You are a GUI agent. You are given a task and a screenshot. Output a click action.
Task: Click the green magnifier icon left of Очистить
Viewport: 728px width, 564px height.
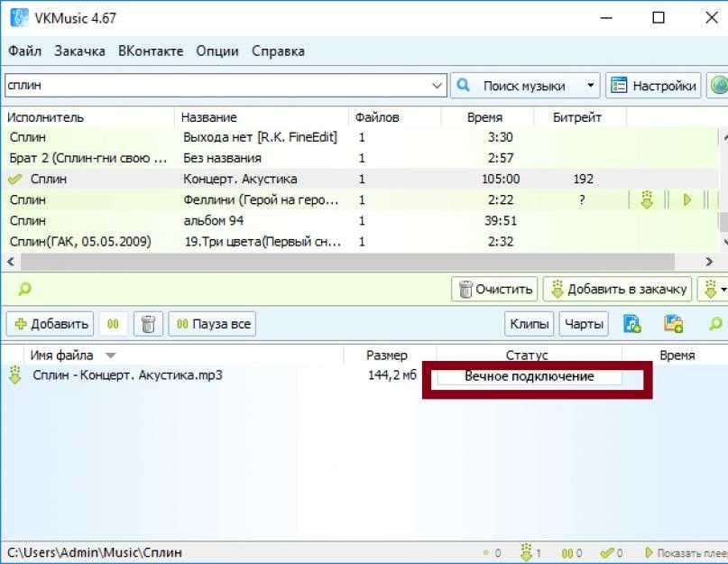[24, 289]
